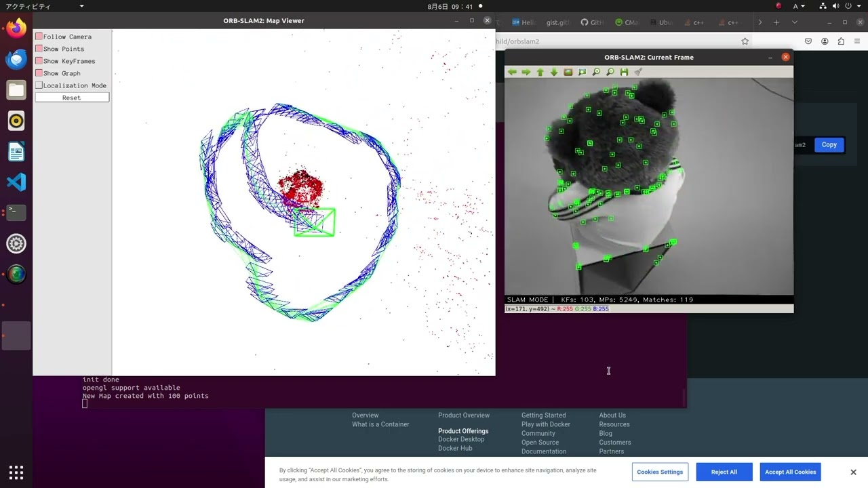868x488 pixels.
Task: Open the Terminal from the dock
Action: point(16,212)
